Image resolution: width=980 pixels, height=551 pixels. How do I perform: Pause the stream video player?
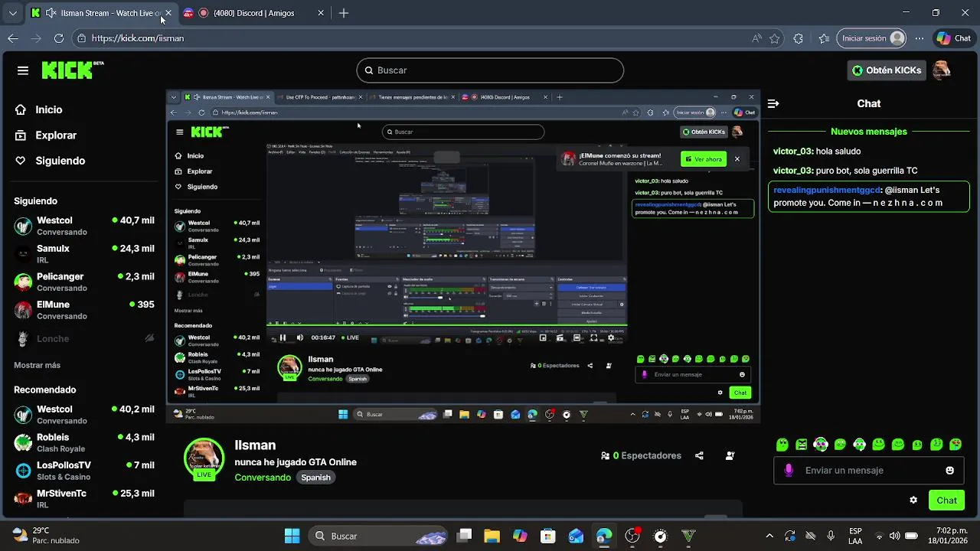pos(283,337)
